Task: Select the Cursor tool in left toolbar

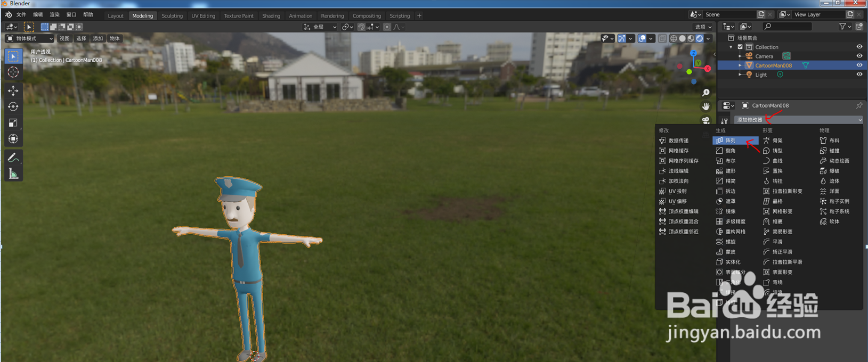Action: 13,72
